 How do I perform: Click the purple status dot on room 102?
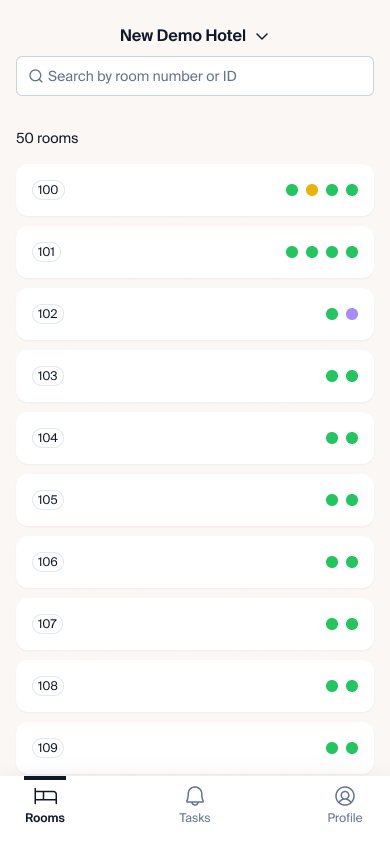point(352,314)
